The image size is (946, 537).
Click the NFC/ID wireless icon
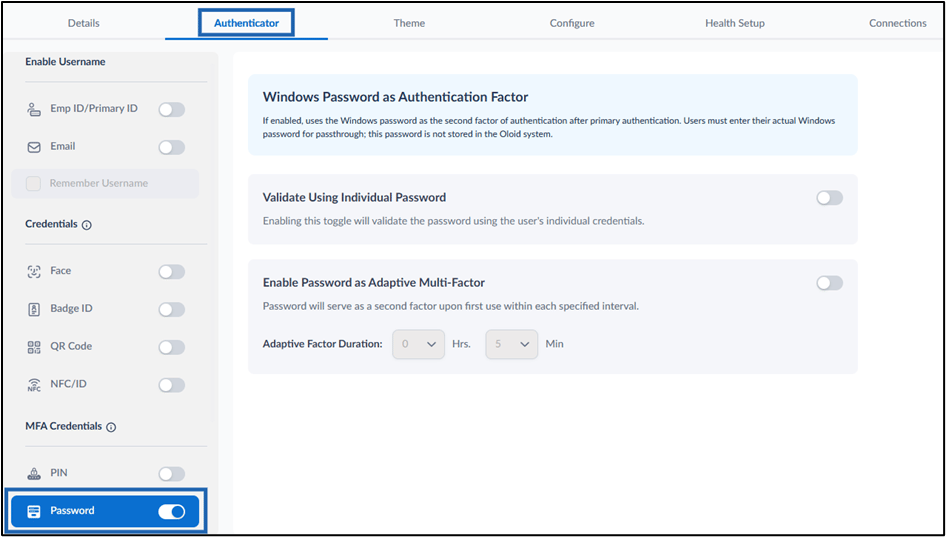[34, 385]
